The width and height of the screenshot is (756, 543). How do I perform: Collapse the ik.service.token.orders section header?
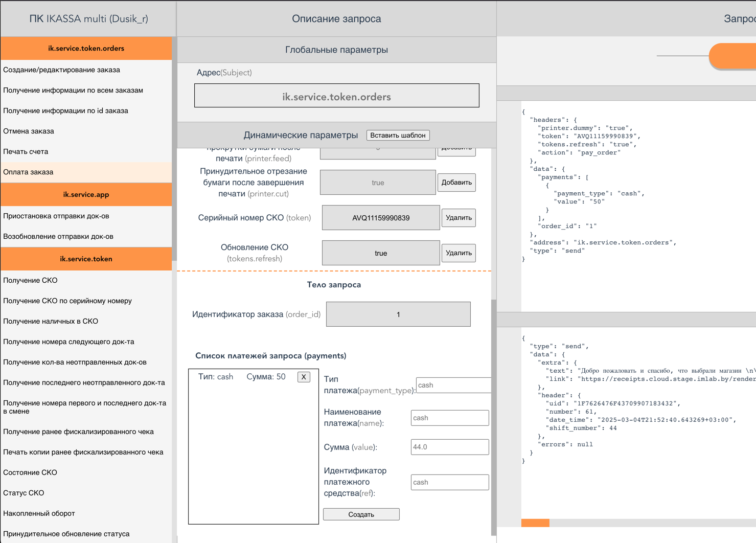(x=86, y=49)
